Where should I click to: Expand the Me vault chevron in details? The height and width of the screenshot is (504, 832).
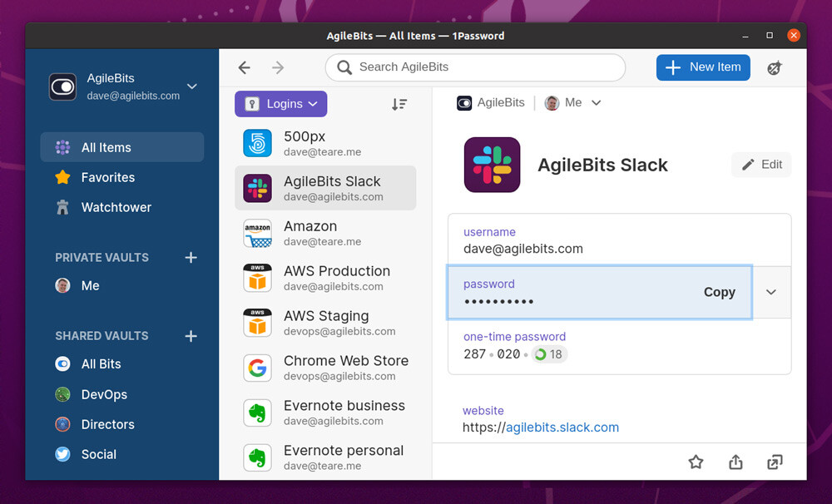coord(597,103)
